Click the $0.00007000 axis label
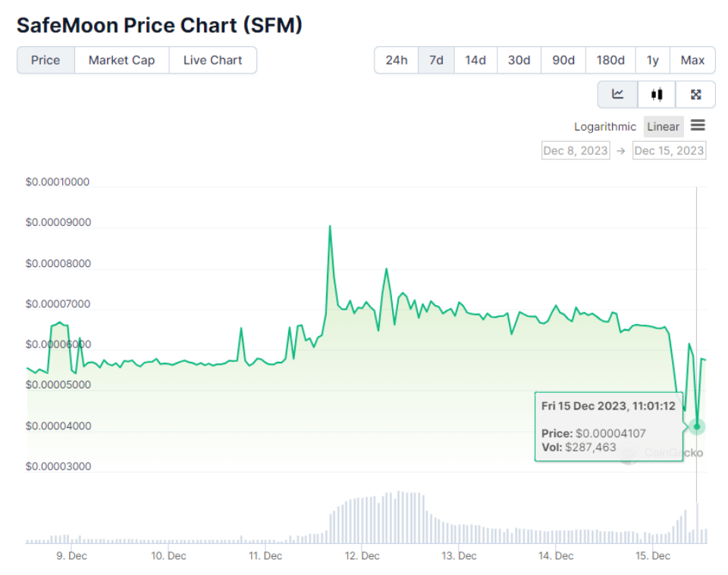This screenshot has height=575, width=728. pos(58,304)
